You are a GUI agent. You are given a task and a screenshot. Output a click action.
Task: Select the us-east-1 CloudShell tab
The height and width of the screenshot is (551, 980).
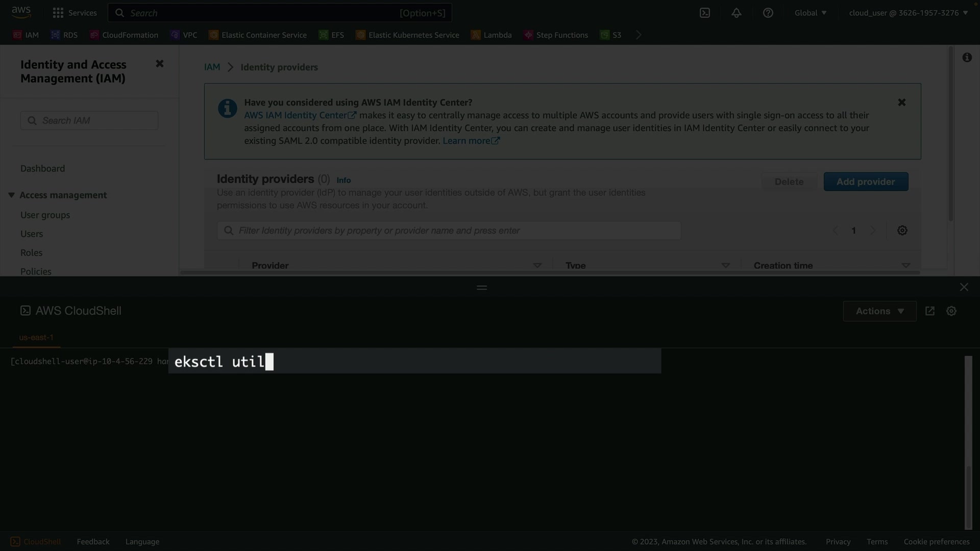36,338
